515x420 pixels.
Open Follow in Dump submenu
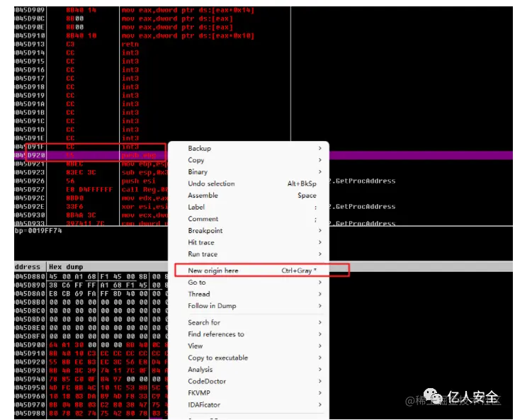point(249,306)
